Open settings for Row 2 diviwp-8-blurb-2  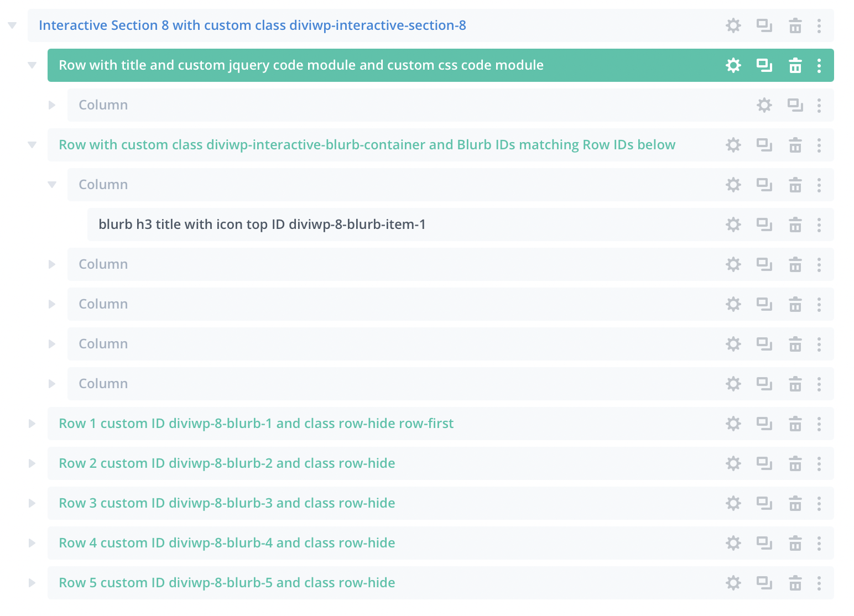point(733,463)
